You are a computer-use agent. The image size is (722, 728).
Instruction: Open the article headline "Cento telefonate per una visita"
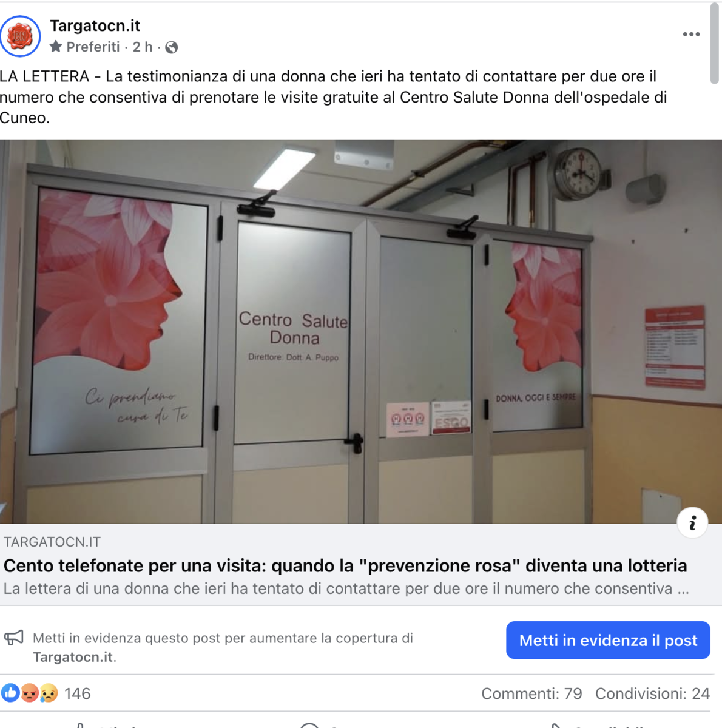(x=345, y=565)
